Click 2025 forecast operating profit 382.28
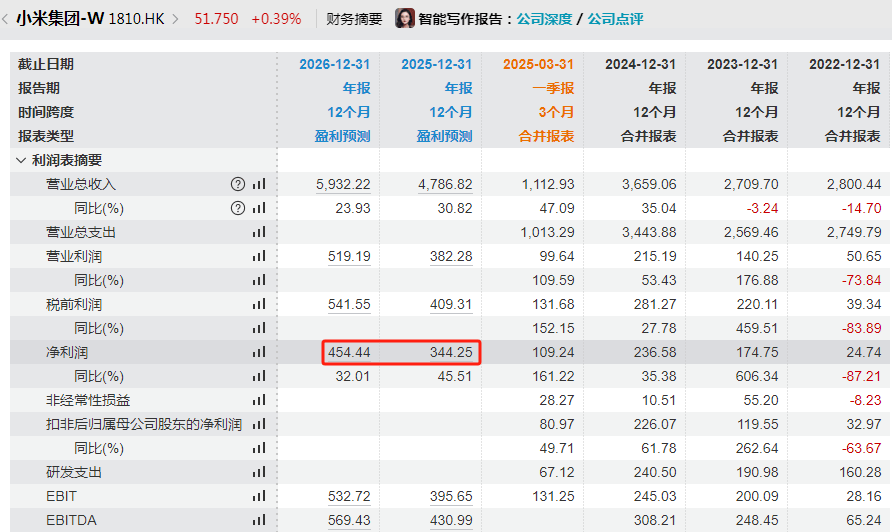 pos(451,256)
